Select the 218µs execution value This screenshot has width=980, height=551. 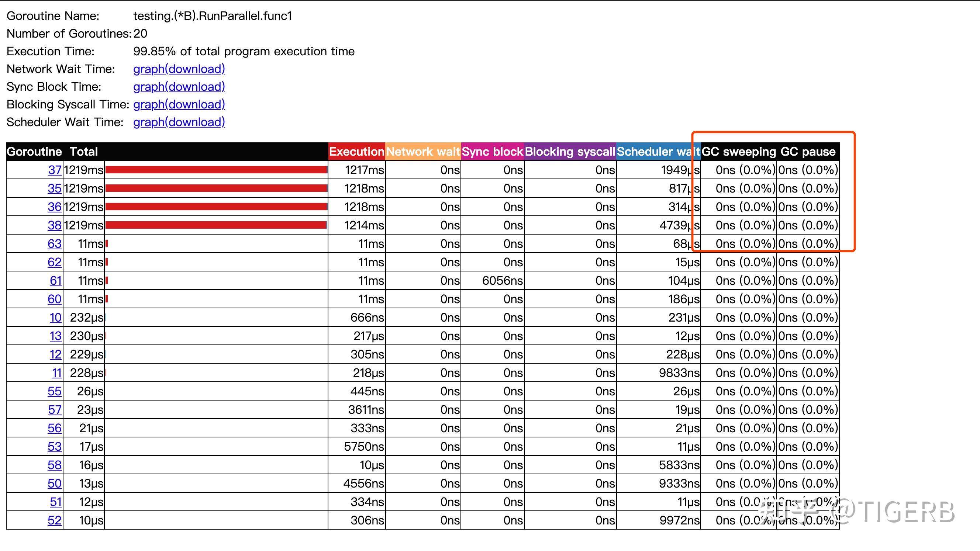[368, 373]
